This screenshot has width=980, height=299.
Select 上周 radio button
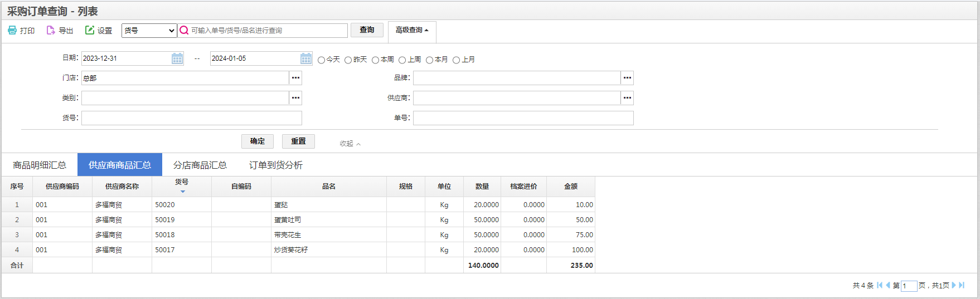click(x=402, y=60)
